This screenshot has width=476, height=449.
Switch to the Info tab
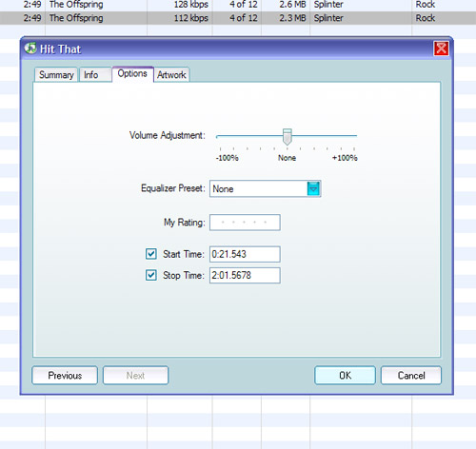pos(95,75)
